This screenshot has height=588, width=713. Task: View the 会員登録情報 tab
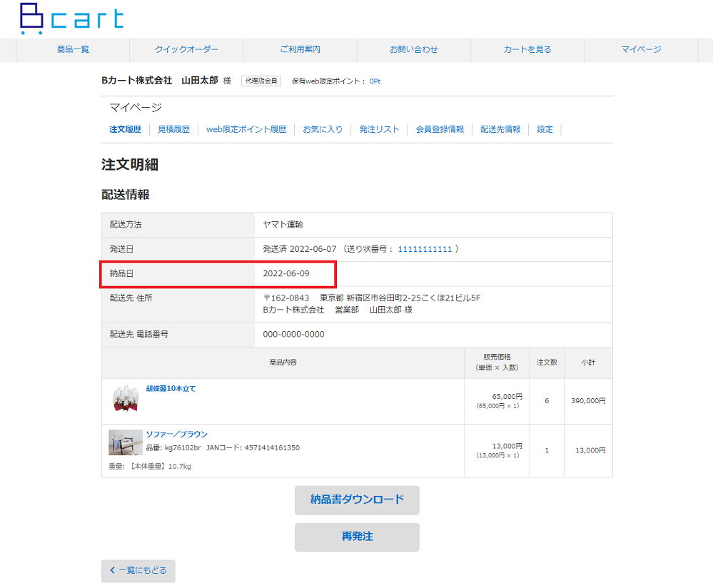click(440, 130)
